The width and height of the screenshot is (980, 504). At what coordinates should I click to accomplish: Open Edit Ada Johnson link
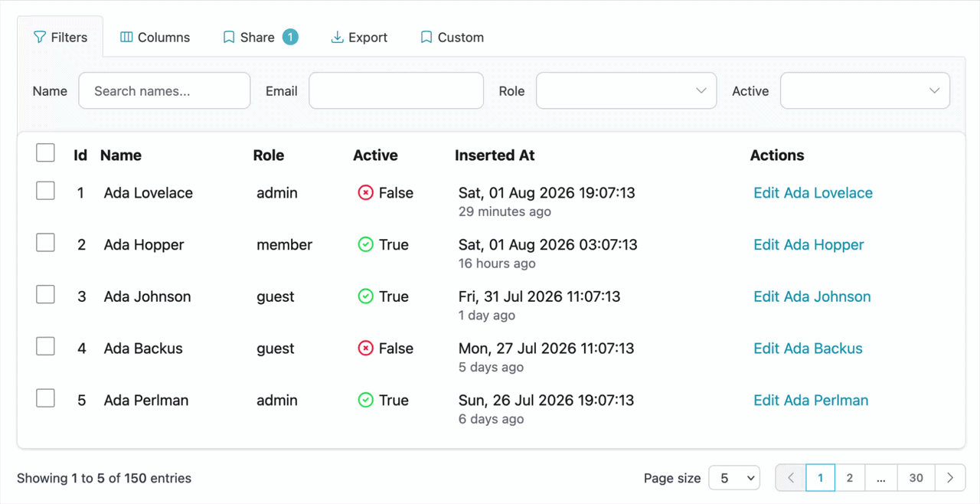pyautogui.click(x=812, y=296)
